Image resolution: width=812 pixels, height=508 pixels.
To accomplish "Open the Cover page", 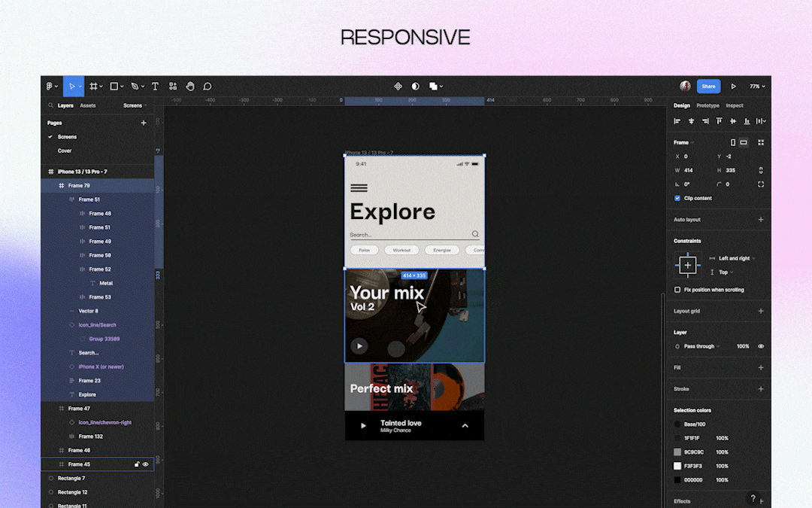I will pyautogui.click(x=65, y=151).
